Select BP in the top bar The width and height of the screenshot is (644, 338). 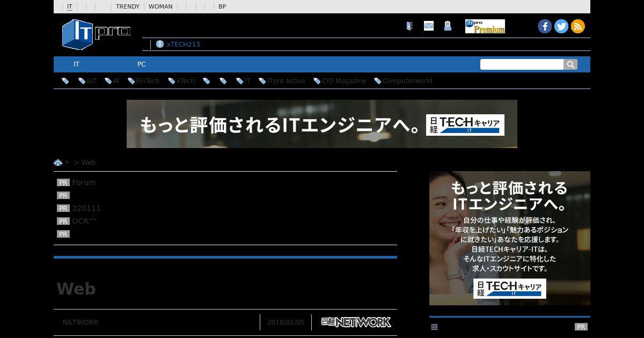click(x=222, y=6)
